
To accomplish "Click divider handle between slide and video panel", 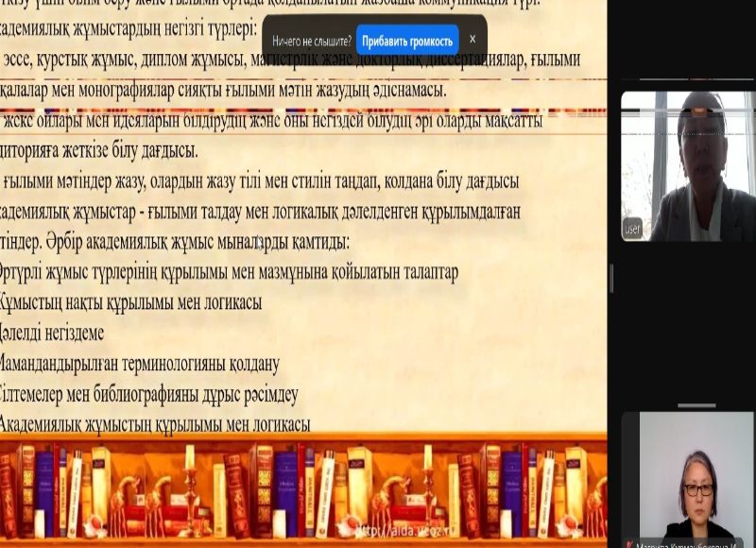I will point(611,278).
